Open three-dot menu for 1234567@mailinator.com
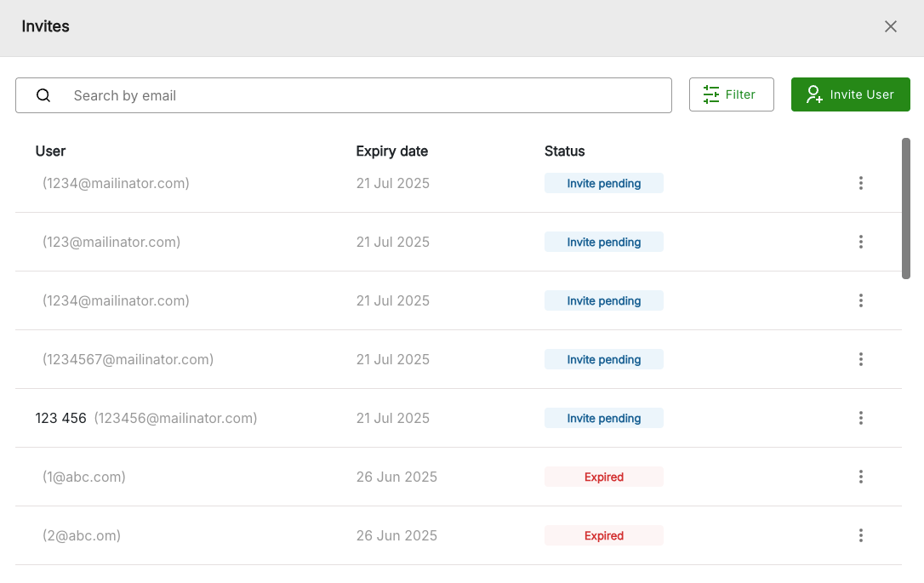Image resolution: width=924 pixels, height=583 pixels. [860, 359]
